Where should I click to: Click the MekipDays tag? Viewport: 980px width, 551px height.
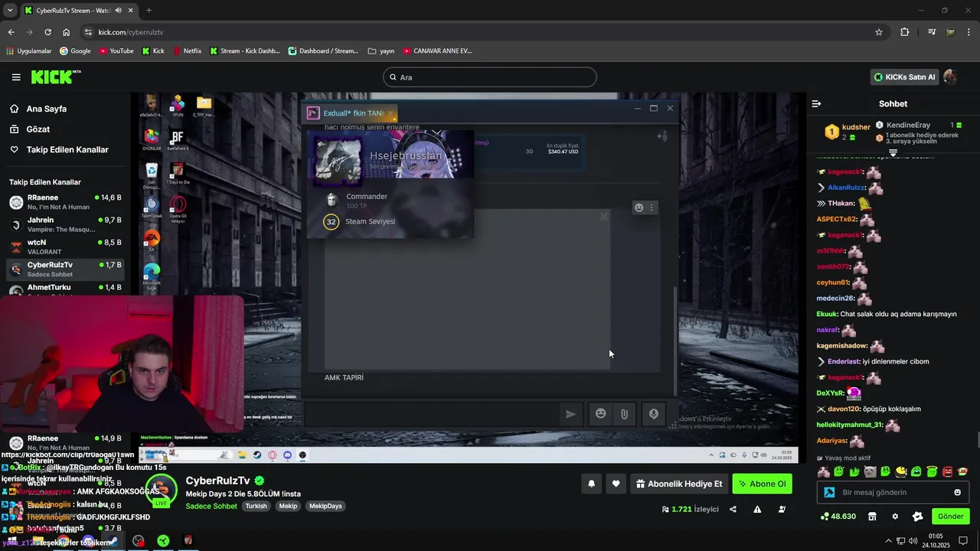tap(326, 506)
